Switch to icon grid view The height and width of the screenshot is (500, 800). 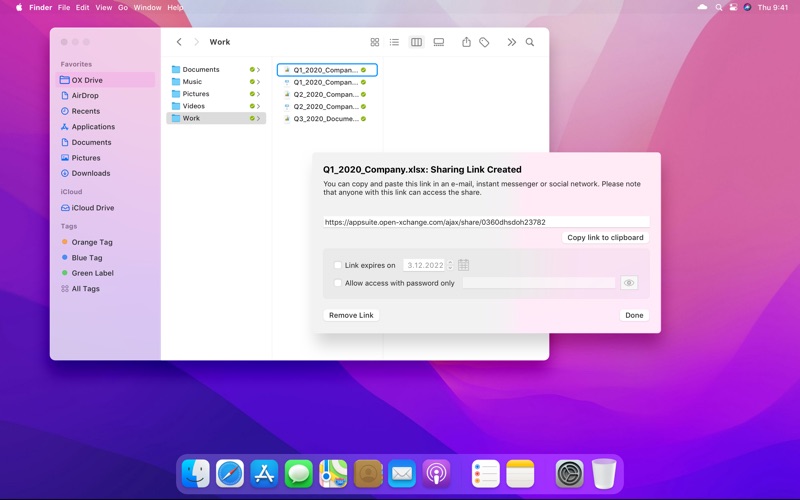coord(375,42)
